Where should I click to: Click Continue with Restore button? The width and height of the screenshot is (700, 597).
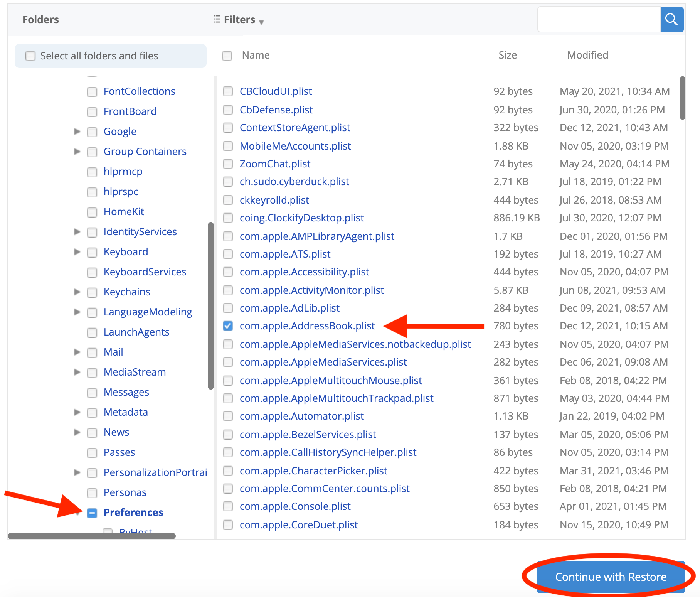pos(611,577)
